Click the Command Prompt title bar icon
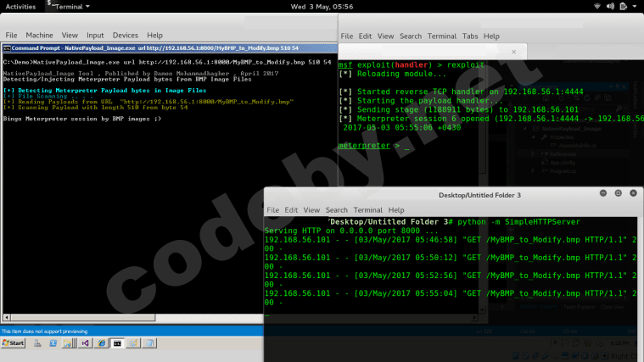This screenshot has width=644, height=362. (7, 48)
